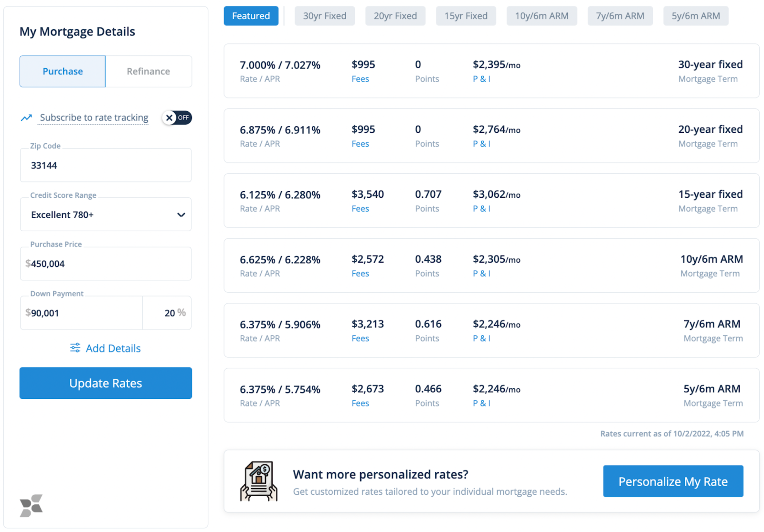Viewport: 764px width, 532px height.
Task: Click the Personalize My Rate button
Action: coord(673,481)
